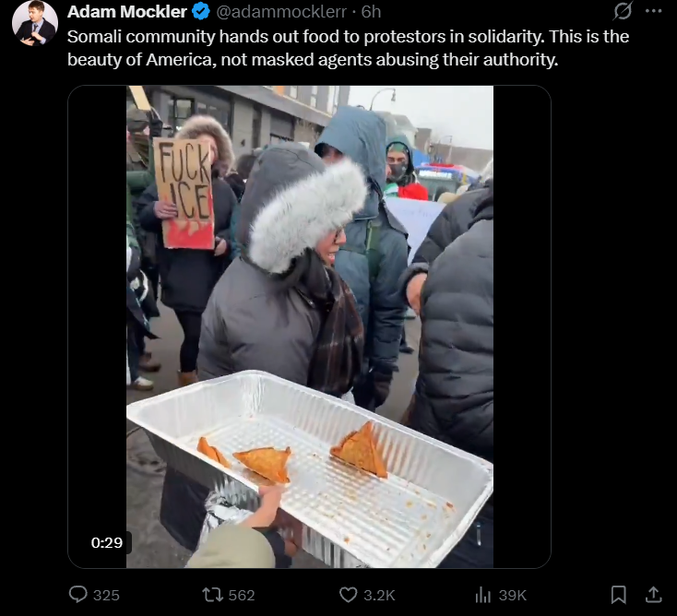Image resolution: width=677 pixels, height=616 pixels.
Task: Click the 562 reposts count
Action: (242, 596)
